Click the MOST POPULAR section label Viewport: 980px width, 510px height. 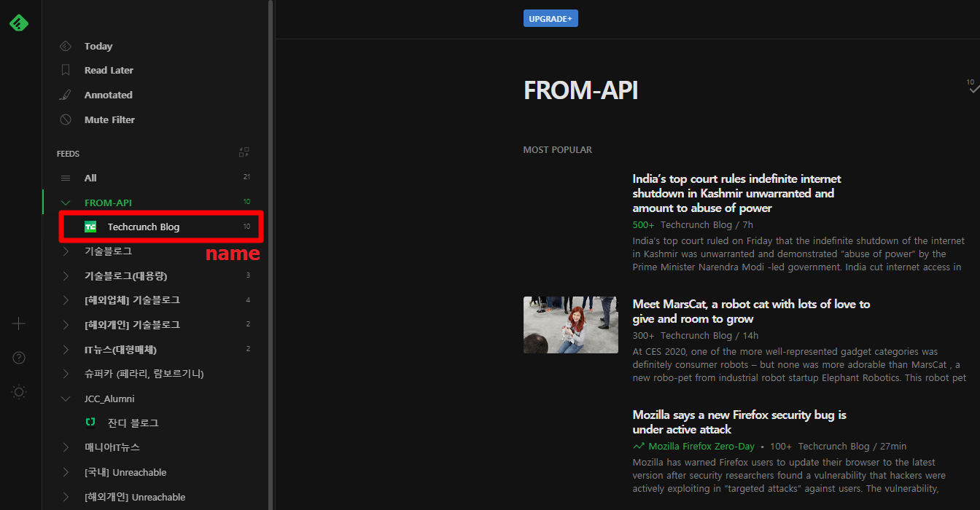pos(558,149)
